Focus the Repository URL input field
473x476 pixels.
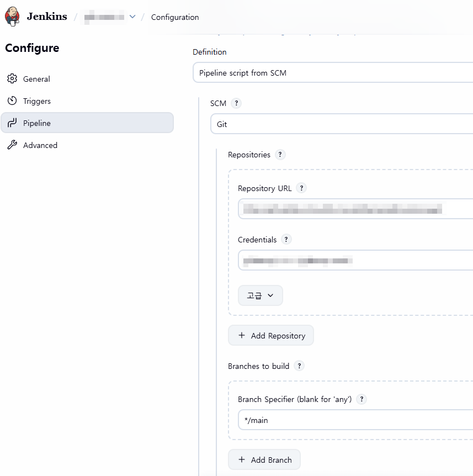click(355, 209)
